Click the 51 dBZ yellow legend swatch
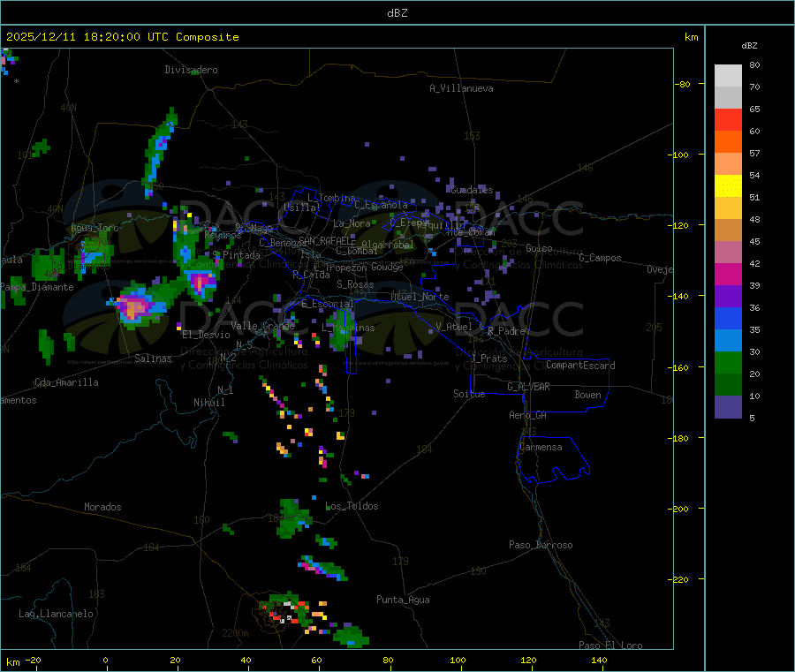The image size is (795, 672). (x=728, y=186)
